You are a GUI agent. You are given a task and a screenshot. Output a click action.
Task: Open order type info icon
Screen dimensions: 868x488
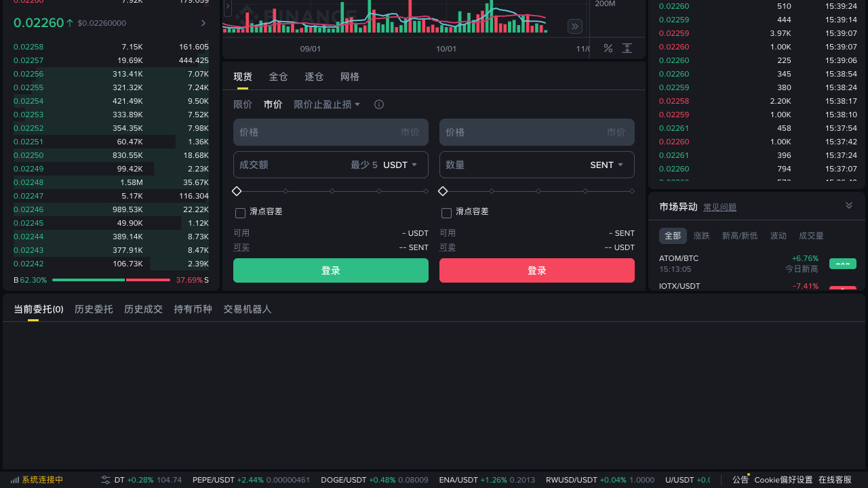click(379, 104)
